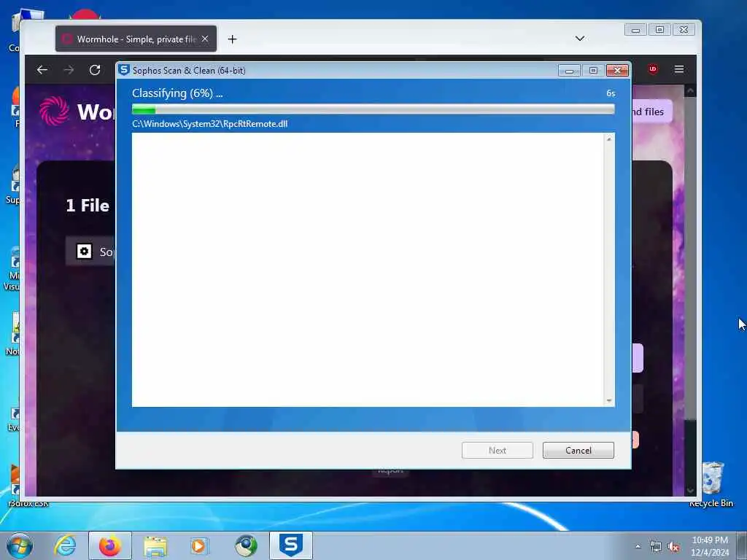Click the Classifying (6%) status text
The image size is (747, 560).
tap(177, 93)
